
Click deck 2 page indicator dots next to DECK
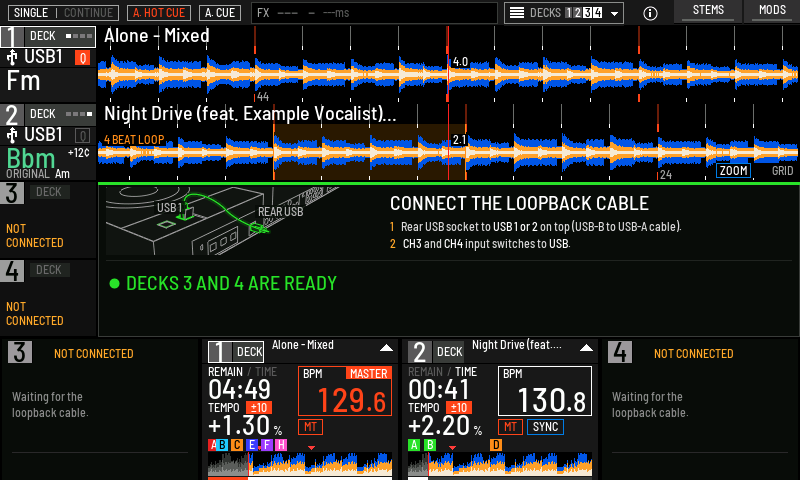[x=79, y=114]
